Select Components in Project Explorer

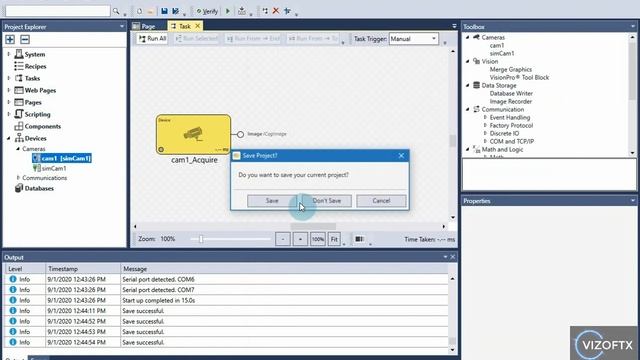tap(42, 126)
